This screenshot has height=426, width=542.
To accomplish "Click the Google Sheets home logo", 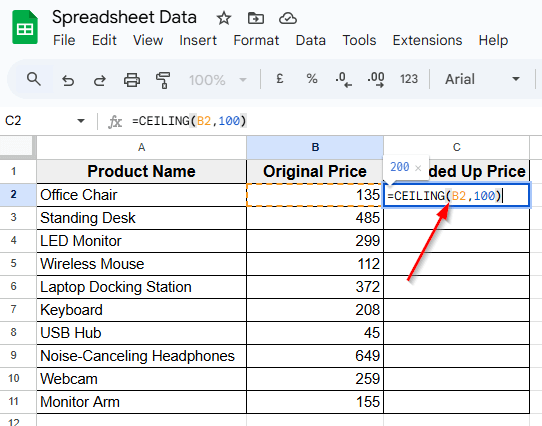I will tap(25, 27).
